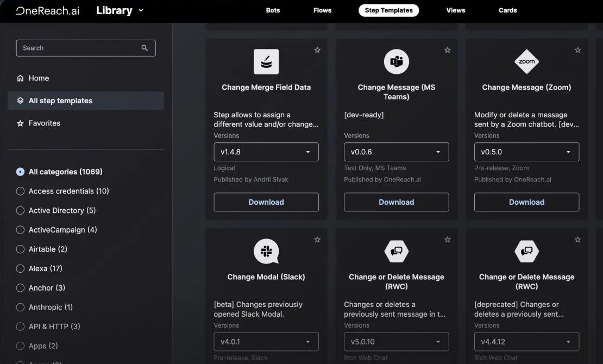
Task: Select the Apps (2) category
Action: coord(21,346)
